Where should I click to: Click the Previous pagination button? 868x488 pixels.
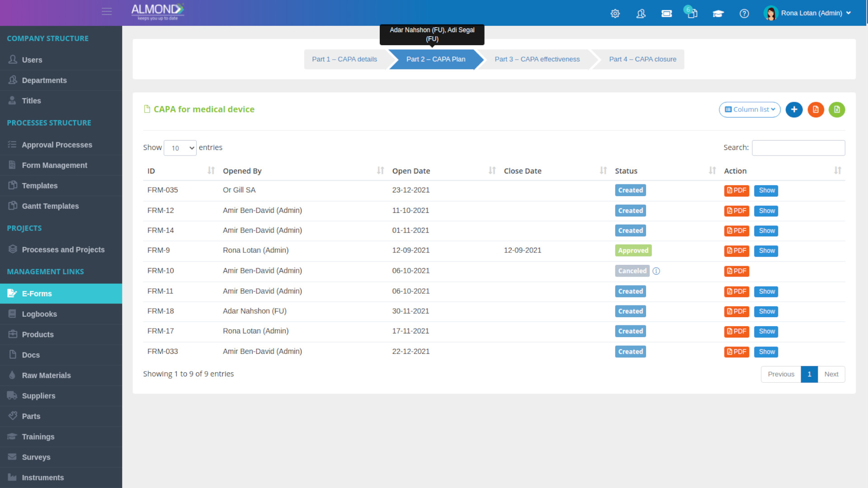coord(781,374)
